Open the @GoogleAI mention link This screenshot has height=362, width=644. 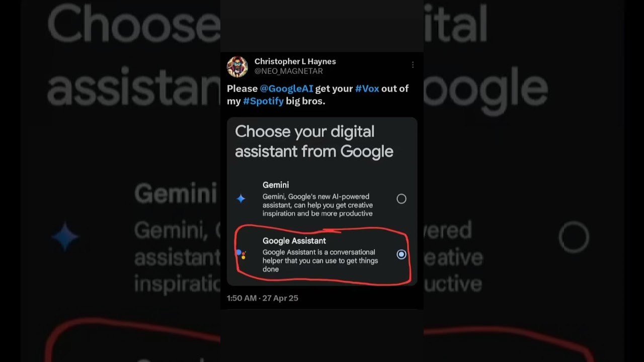286,88
